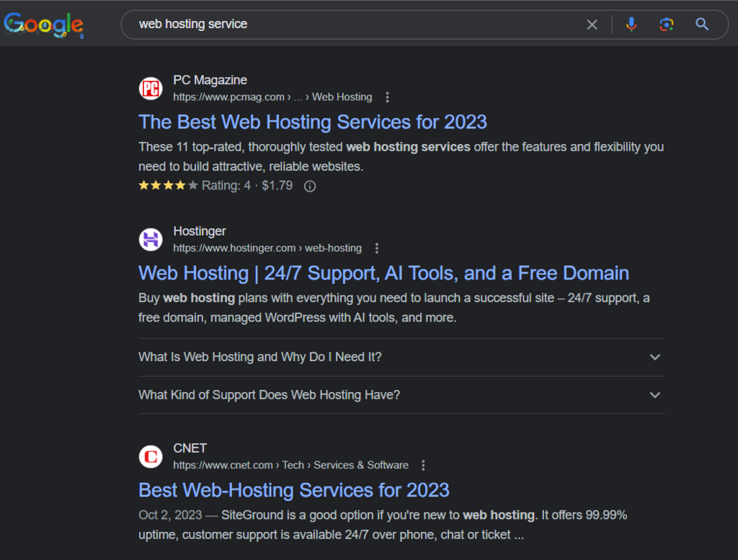Click the hostinger.com web-hosting URL
Screen dimensions: 738x560
[267, 248]
